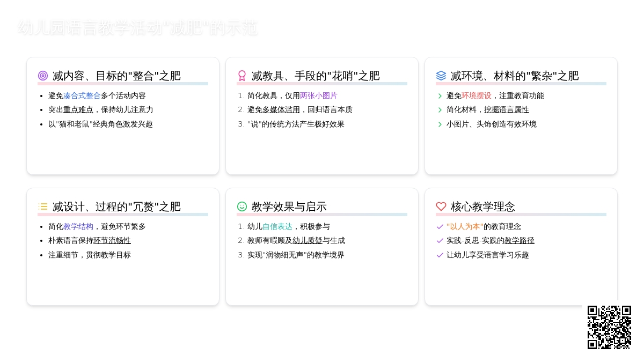Click the underlined text 幼儿质疑
Image resolution: width=644 pixels, height=362 pixels.
click(308, 241)
